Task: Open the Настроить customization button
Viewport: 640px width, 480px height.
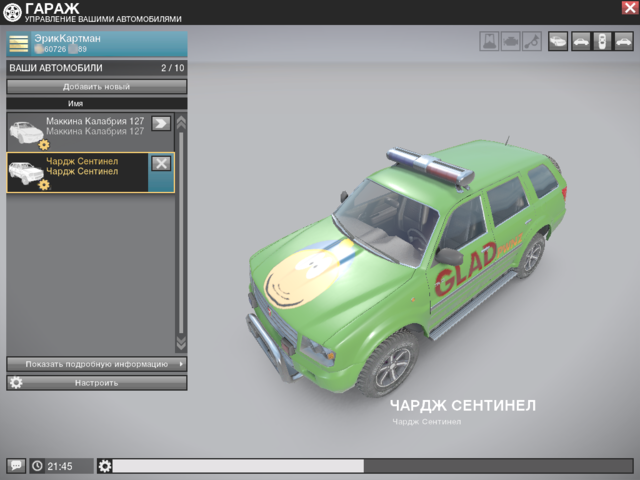Action: 96,383
